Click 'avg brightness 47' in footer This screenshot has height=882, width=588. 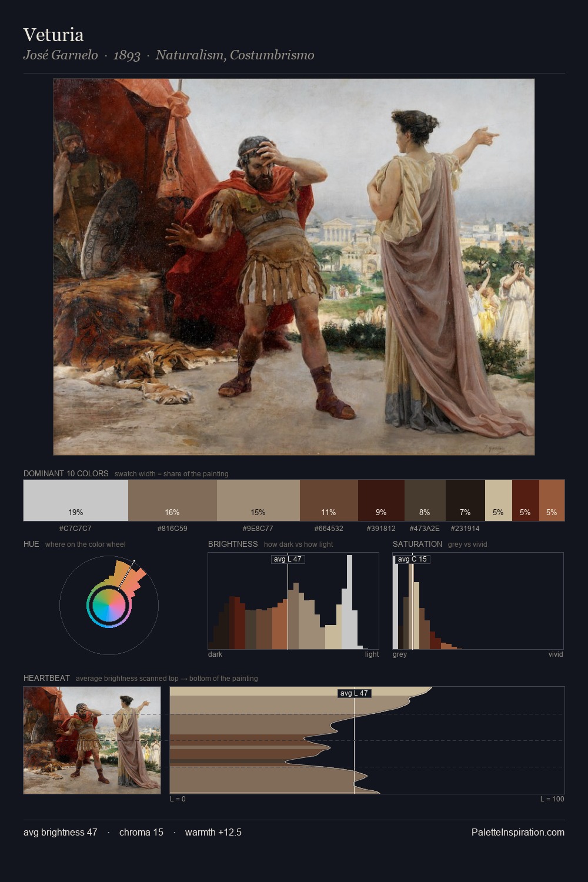click(61, 832)
